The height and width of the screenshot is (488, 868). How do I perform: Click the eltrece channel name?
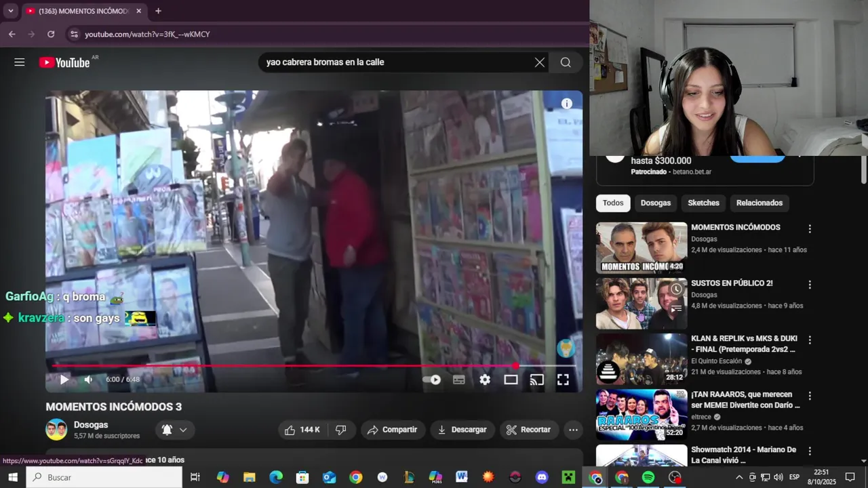[701, 417]
